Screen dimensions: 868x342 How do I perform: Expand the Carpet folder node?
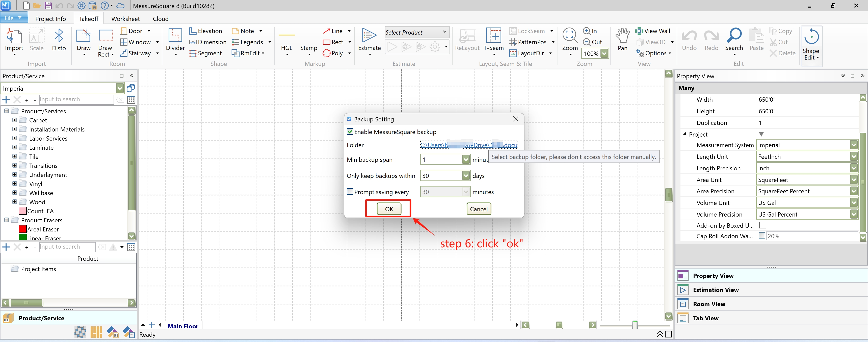(x=14, y=120)
